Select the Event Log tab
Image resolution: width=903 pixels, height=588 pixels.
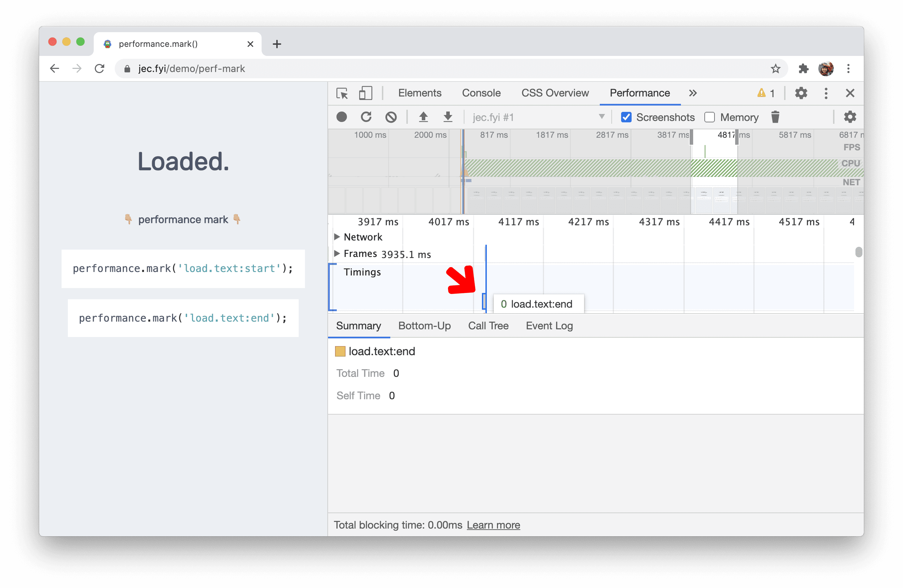point(549,325)
